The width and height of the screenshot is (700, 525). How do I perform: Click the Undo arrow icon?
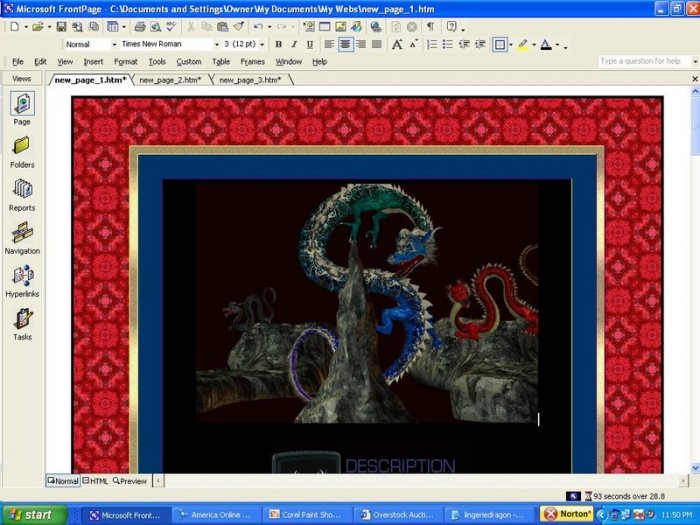coord(258,27)
